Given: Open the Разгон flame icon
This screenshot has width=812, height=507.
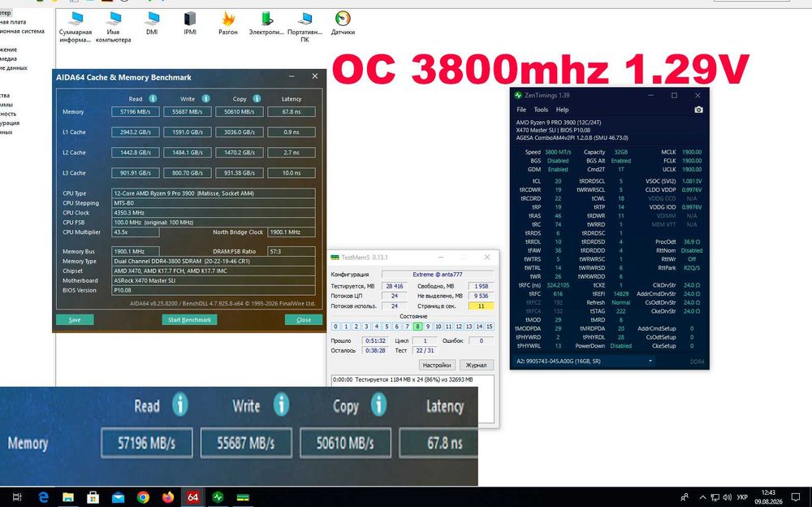Looking at the screenshot, I should (228, 24).
